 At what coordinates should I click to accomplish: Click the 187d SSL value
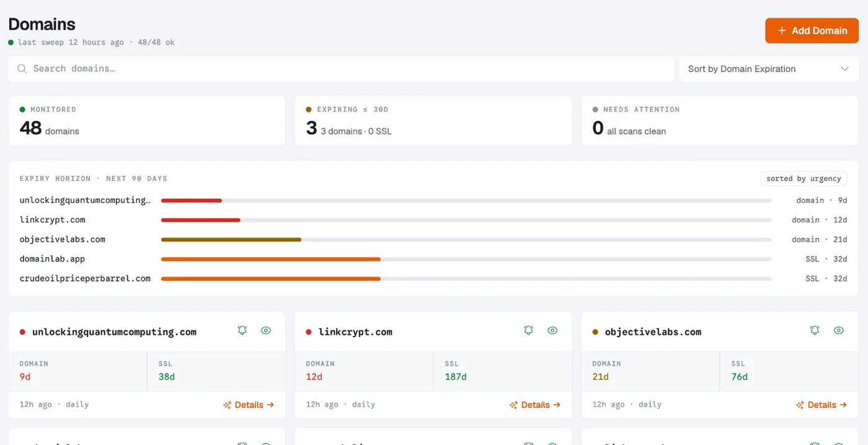456,377
